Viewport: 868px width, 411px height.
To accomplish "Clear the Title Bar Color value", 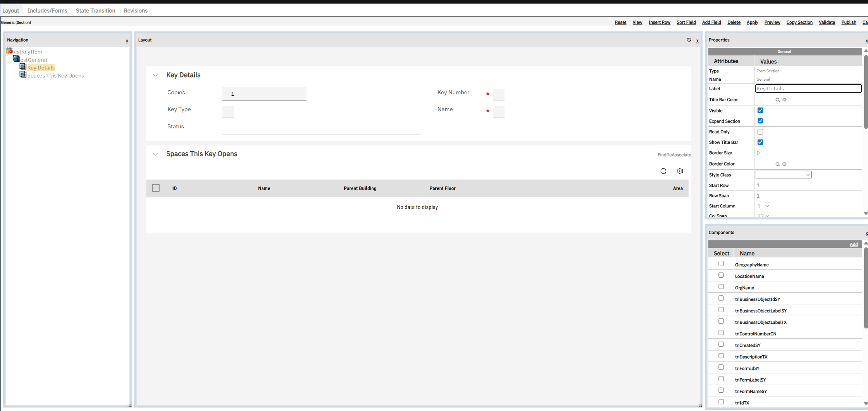I will tap(784, 100).
